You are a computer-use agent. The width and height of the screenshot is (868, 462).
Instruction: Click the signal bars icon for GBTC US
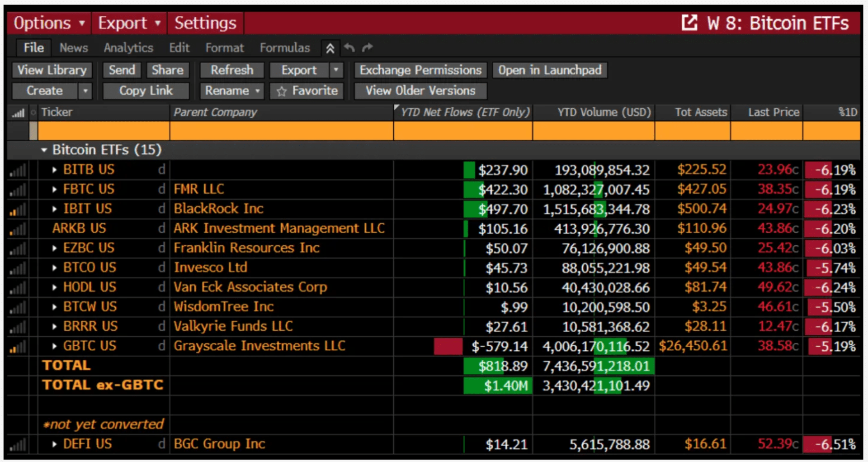coord(18,347)
